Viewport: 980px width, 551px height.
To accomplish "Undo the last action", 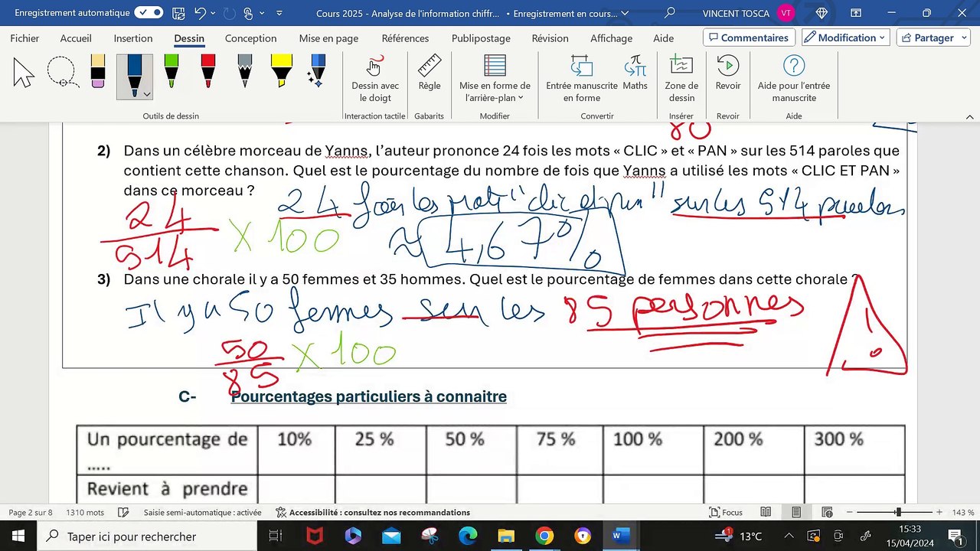I will tap(201, 13).
